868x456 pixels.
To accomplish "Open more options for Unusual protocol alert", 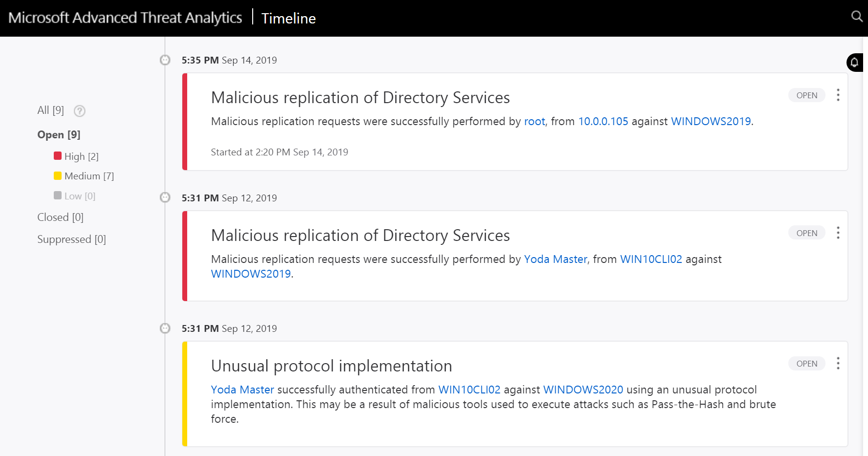I will (x=838, y=363).
